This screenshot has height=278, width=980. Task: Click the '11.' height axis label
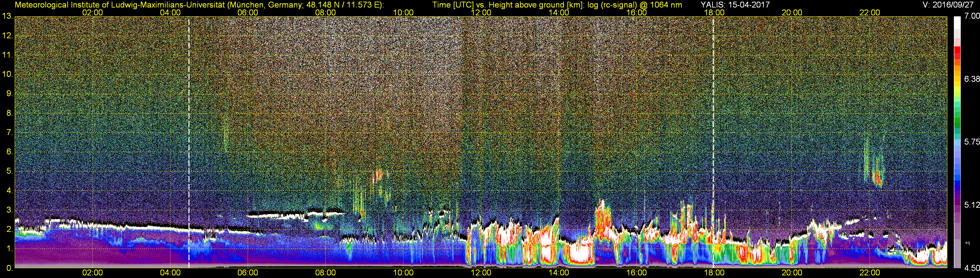click(8, 55)
